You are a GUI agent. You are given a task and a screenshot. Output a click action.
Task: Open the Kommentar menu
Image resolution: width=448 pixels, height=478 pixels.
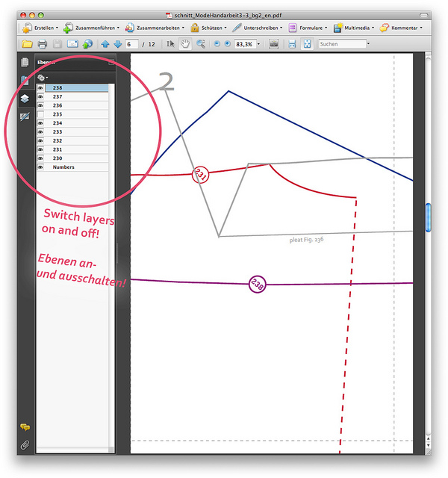tap(401, 28)
